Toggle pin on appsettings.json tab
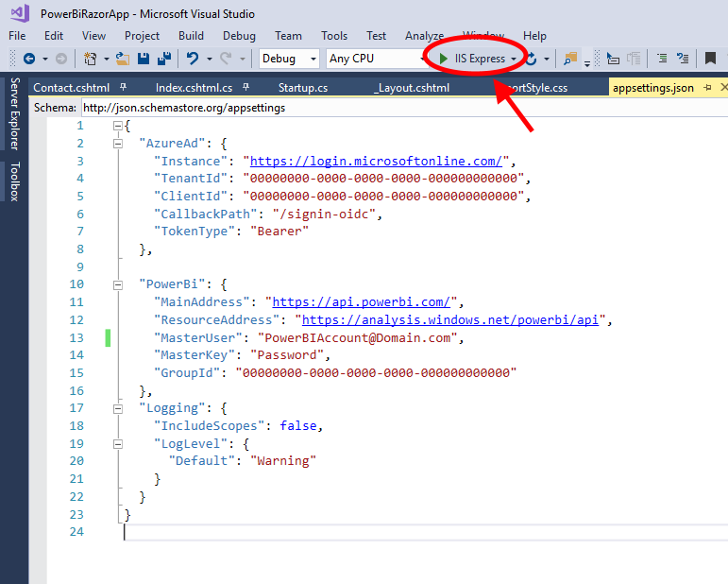 click(707, 87)
